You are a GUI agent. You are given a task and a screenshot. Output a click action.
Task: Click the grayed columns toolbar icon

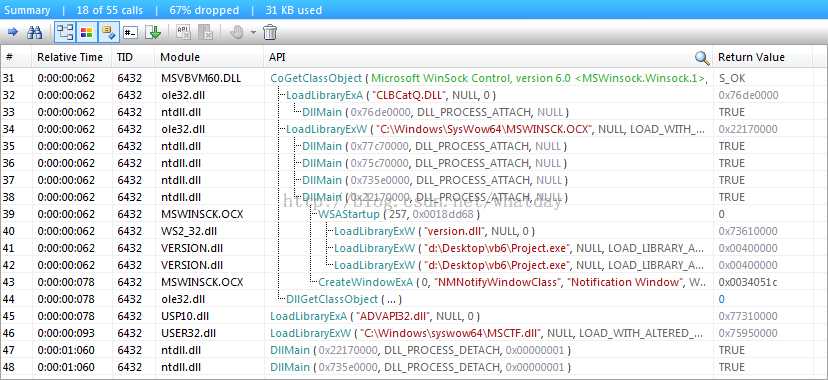point(205,33)
